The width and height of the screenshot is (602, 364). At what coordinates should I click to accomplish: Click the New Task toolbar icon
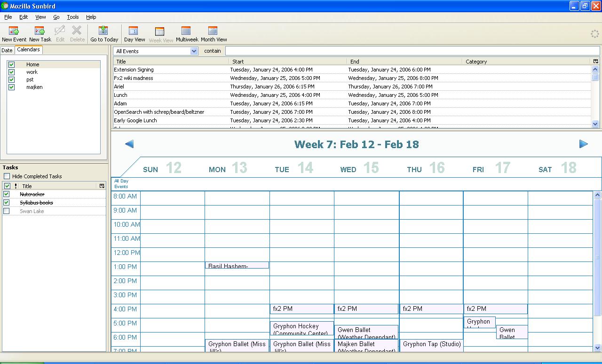pos(40,33)
